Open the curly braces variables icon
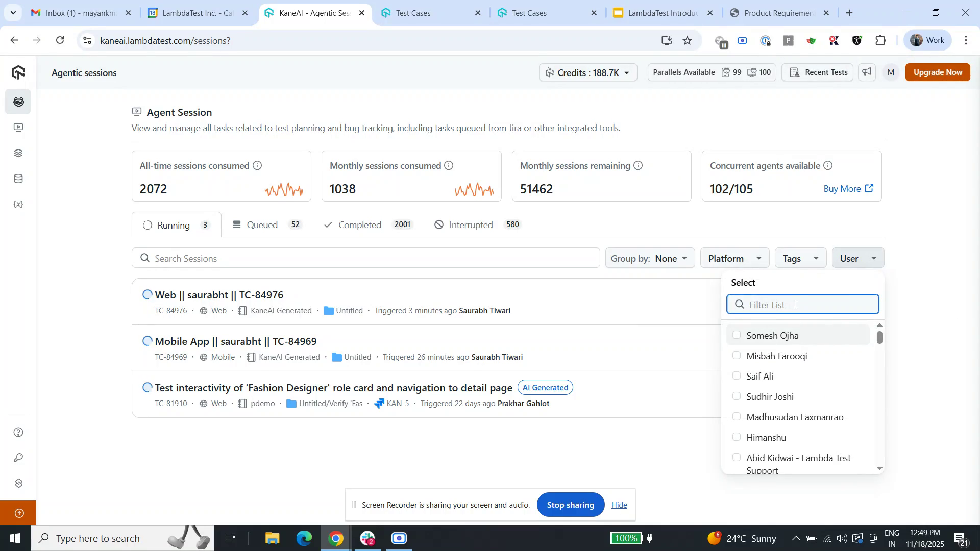Image resolution: width=980 pixels, height=551 pixels. coord(18,204)
